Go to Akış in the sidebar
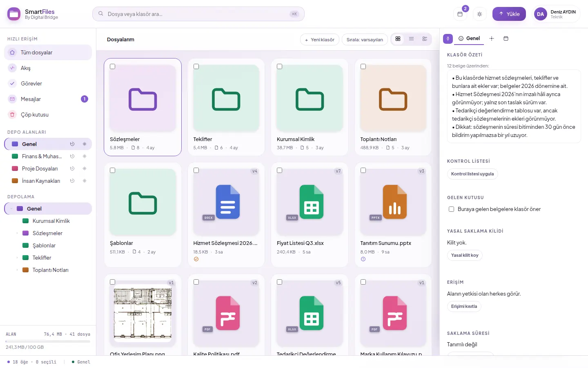The height and width of the screenshot is (368, 588). [48, 68]
